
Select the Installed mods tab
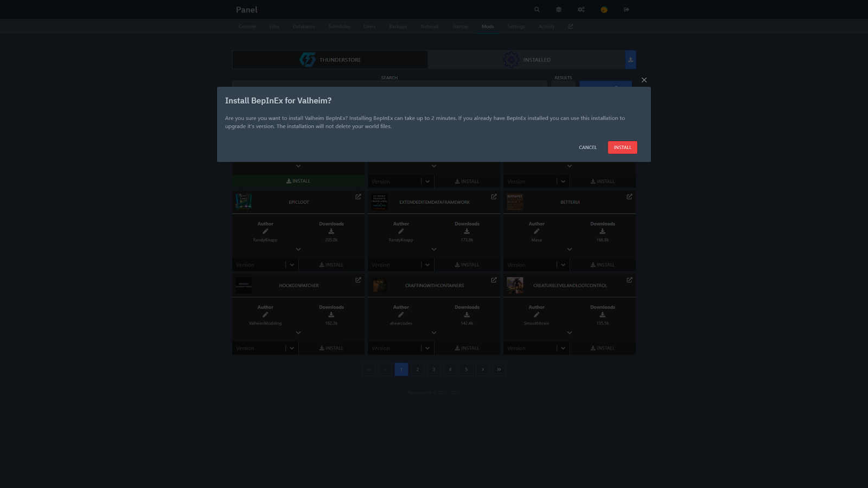(526, 60)
